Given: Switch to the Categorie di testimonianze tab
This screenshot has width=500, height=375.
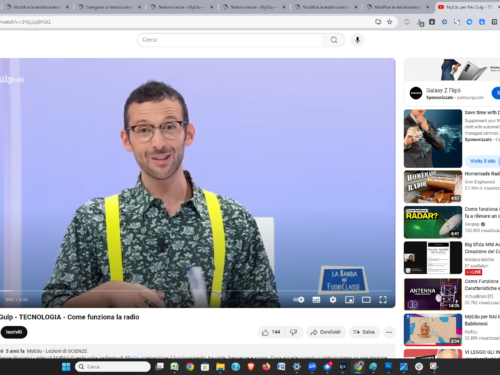Looking at the screenshot, I should tap(109, 7).
